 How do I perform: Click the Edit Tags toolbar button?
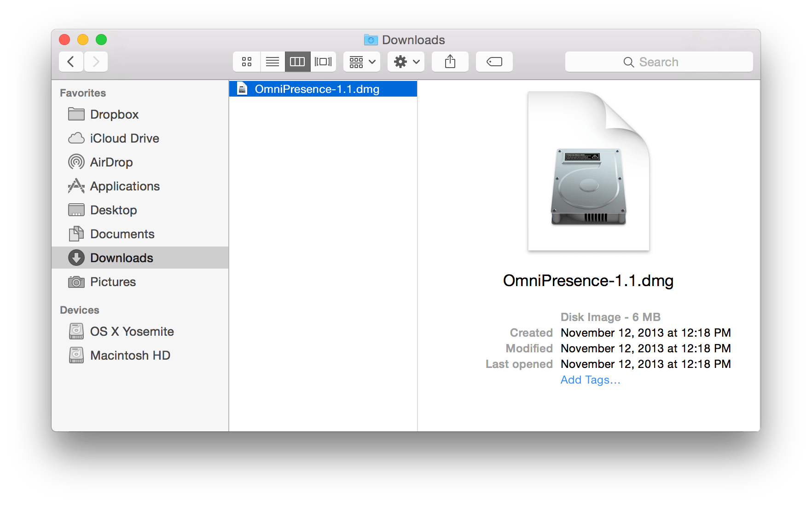click(x=494, y=62)
